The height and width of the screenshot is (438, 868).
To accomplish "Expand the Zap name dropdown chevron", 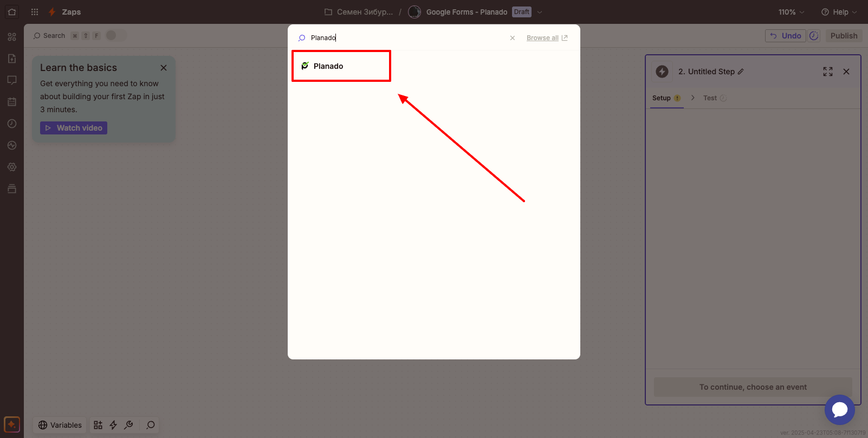I will (540, 12).
